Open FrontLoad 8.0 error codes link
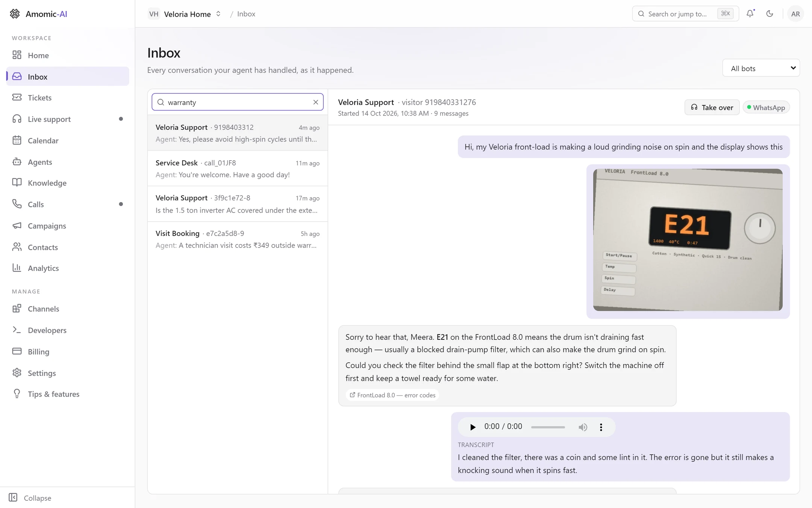This screenshot has height=508, width=812. tap(392, 395)
